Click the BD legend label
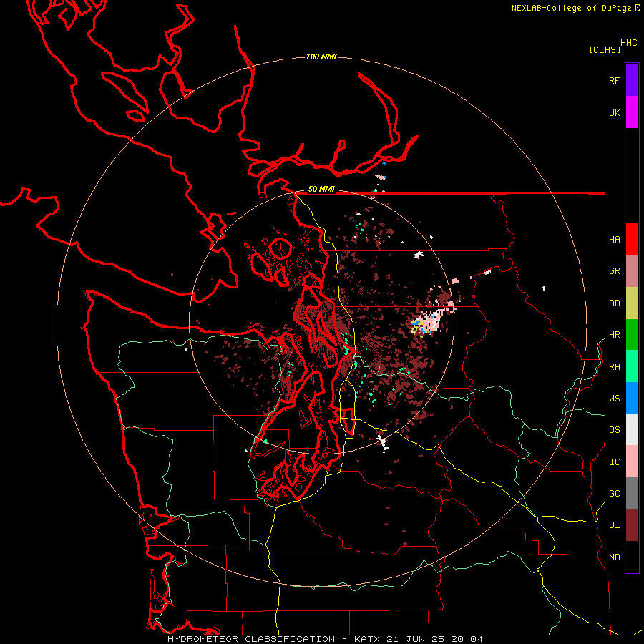 point(614,303)
